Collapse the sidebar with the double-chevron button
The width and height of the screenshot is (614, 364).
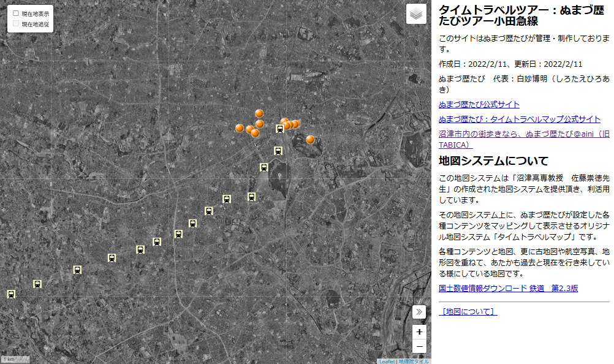click(419, 312)
